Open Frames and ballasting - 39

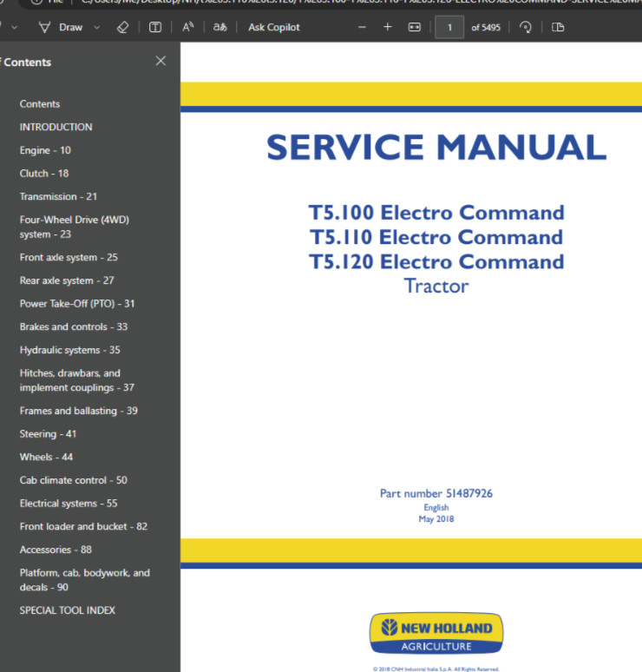click(x=78, y=411)
